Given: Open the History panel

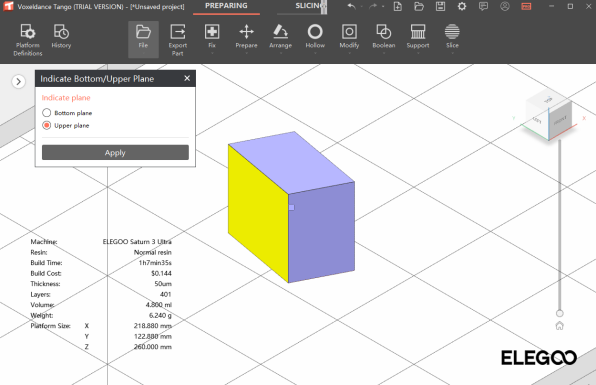Looking at the screenshot, I should pyautogui.click(x=61, y=36).
